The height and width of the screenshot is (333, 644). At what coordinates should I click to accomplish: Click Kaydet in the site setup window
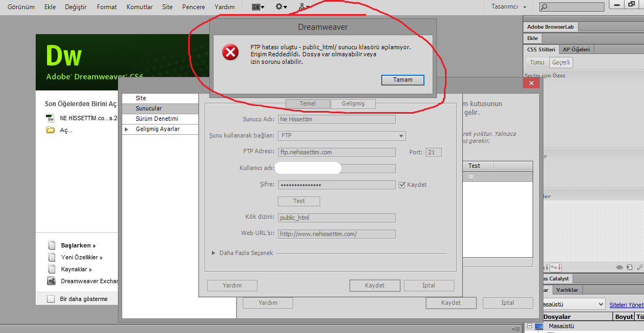(x=451, y=303)
